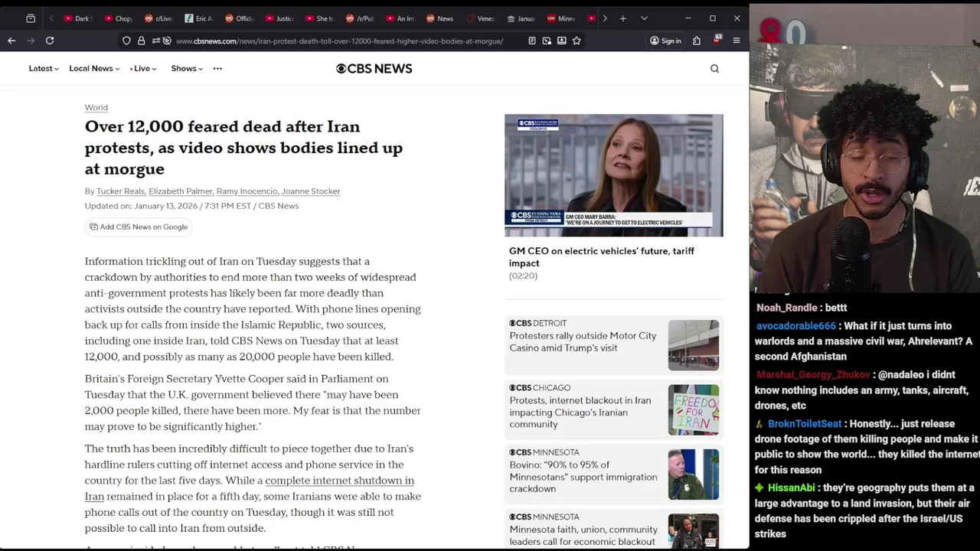Expand the Live menu
Viewport: 980px width, 551px height.
point(143,69)
